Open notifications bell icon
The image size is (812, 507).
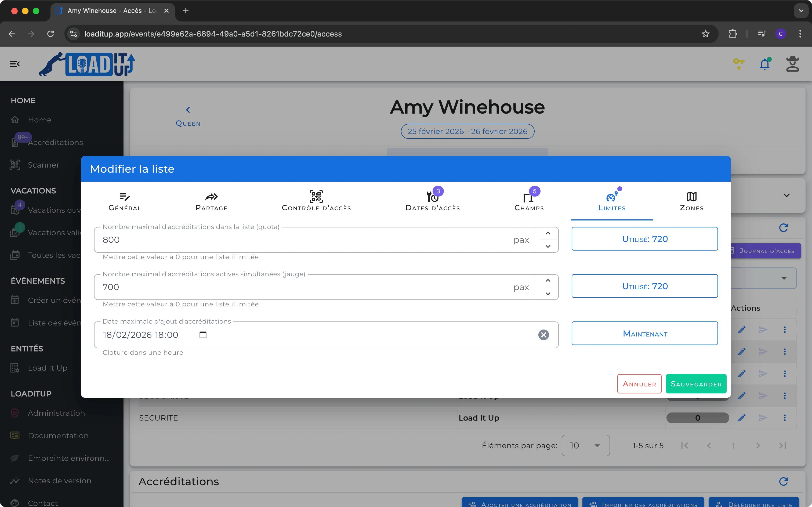click(764, 64)
